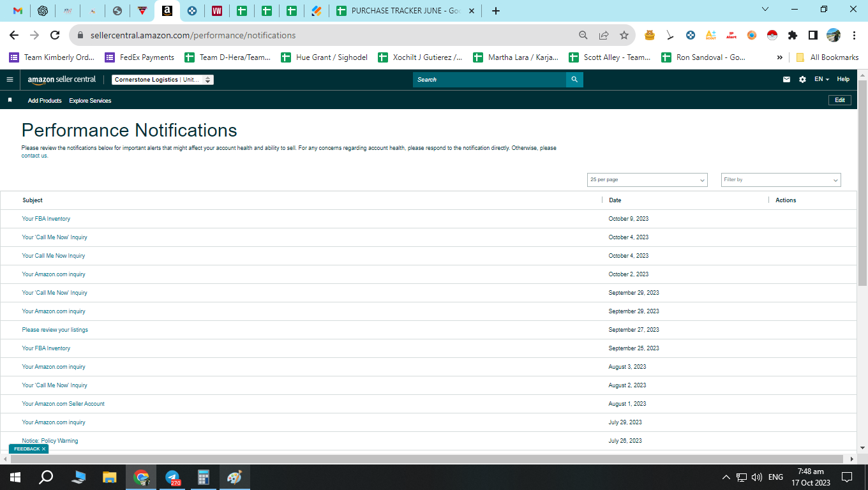Open the mail envelope icon in header
868x490 pixels.
coord(787,80)
